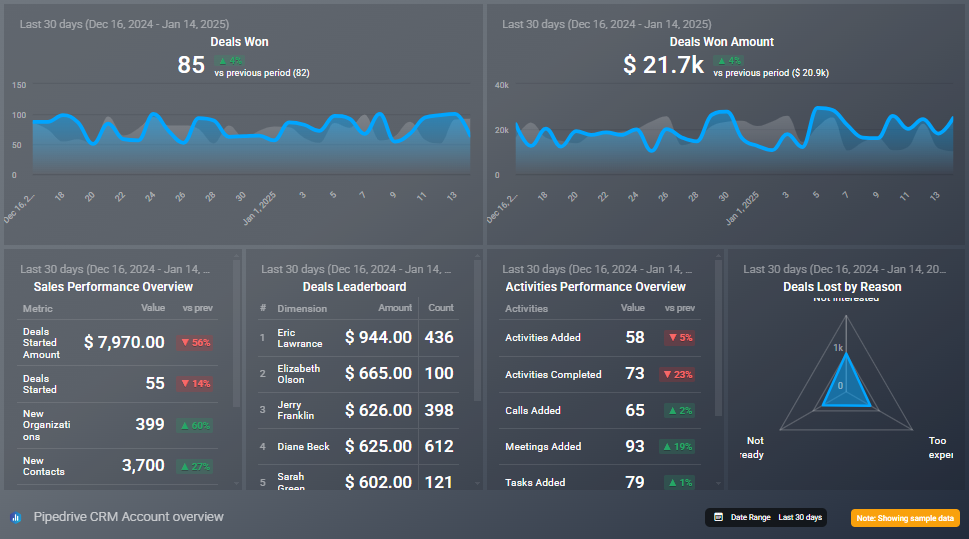Click the Amount column header in leaderboard
Viewport: 969px width, 539px height.
click(395, 308)
